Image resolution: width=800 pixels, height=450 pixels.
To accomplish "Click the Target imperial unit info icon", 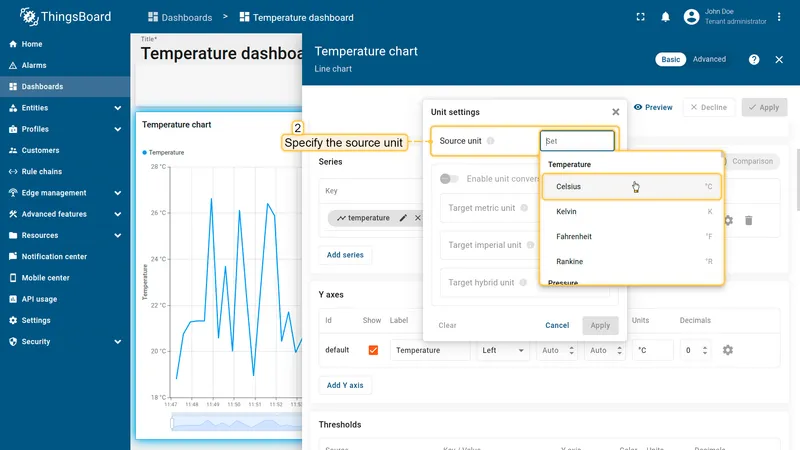I will [x=530, y=245].
